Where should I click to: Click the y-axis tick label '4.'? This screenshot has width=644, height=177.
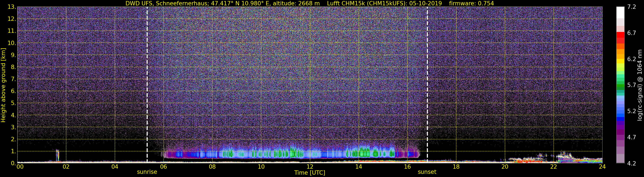[13, 115]
